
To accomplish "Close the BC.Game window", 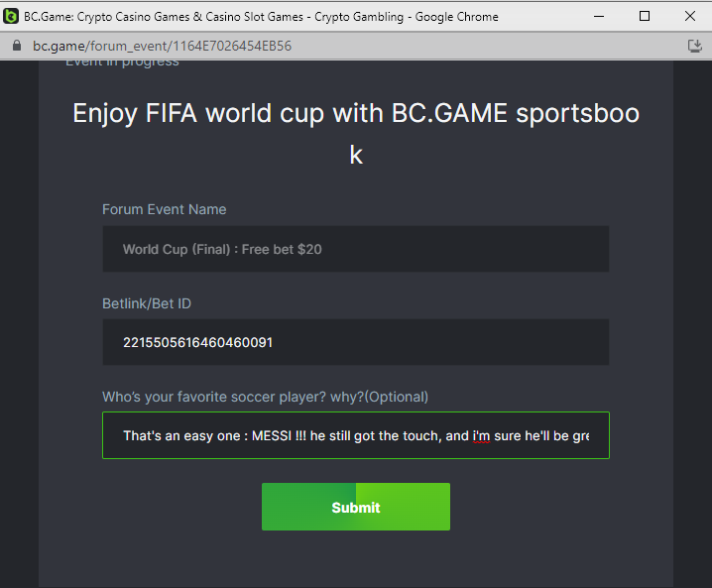I will 690,16.
